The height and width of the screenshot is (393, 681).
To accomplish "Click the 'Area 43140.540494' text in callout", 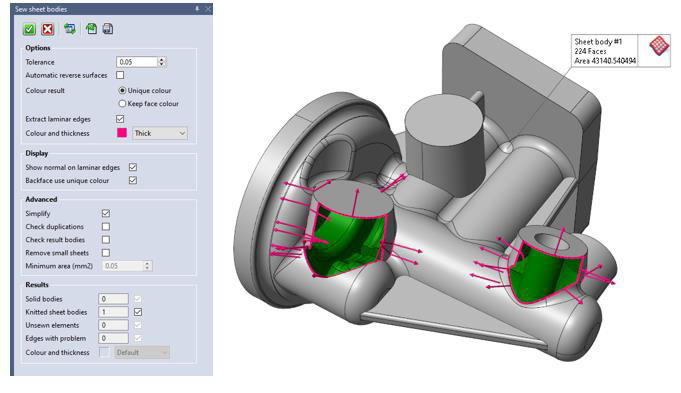I will (605, 61).
